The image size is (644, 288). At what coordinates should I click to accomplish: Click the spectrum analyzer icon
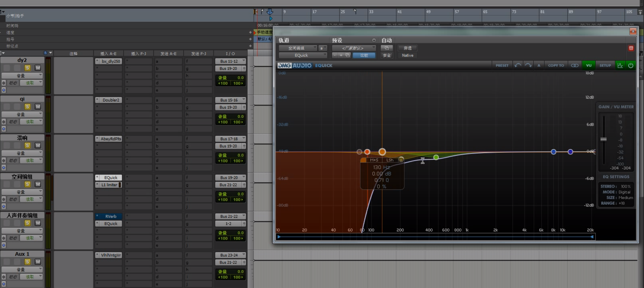[620, 65]
